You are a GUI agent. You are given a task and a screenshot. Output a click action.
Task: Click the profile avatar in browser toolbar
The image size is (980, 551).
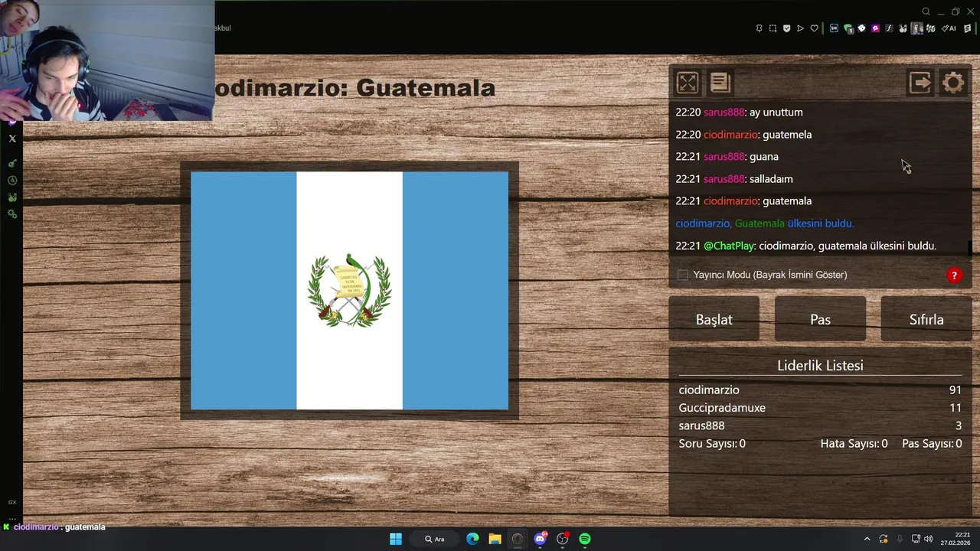(917, 28)
